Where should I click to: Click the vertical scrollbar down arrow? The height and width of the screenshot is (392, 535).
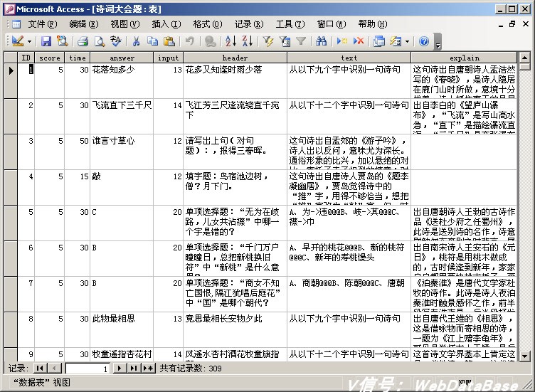coord(524,356)
